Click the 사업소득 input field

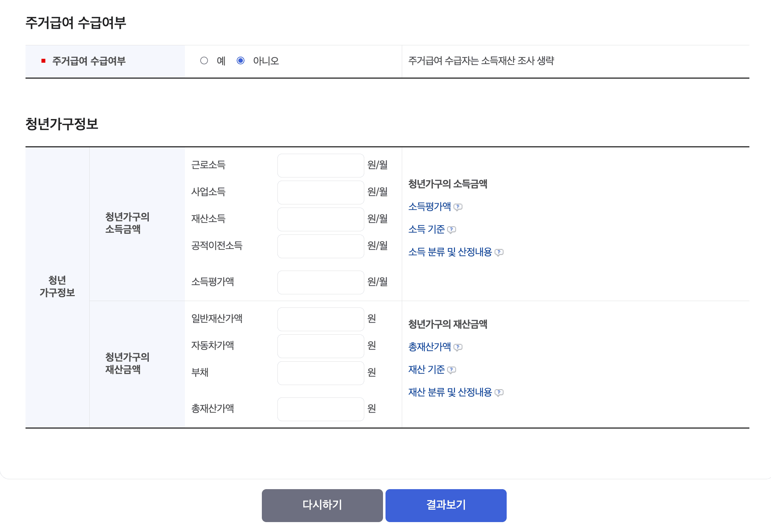click(x=320, y=192)
